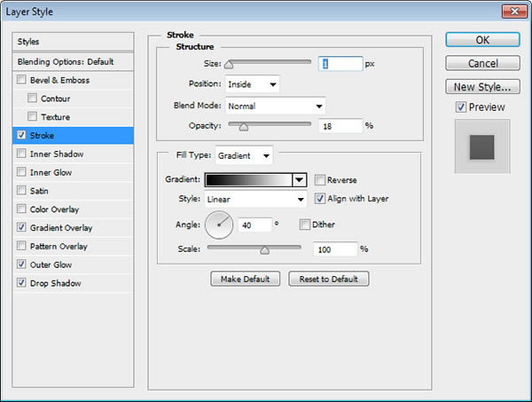532x402 pixels.
Task: Uncheck the Drop Shadow checkbox
Action: (21, 282)
